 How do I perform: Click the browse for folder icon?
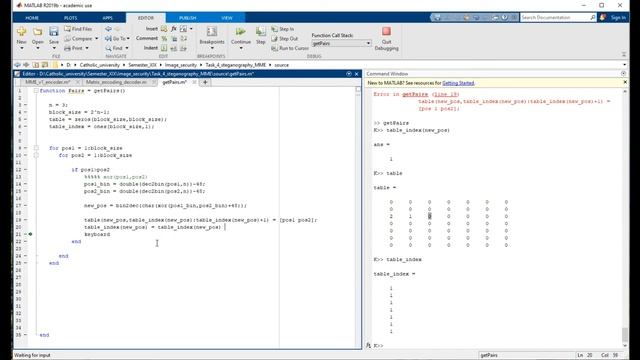[x=44, y=65]
